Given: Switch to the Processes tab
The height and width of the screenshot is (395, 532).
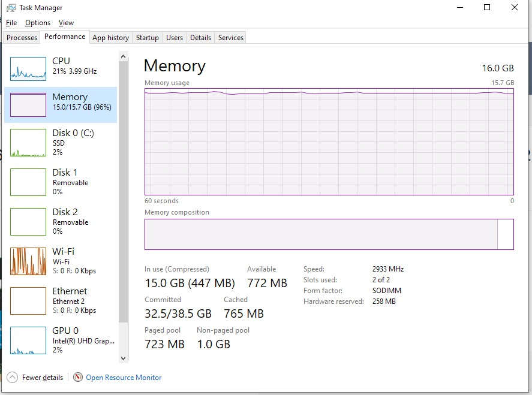Looking at the screenshot, I should click(22, 38).
